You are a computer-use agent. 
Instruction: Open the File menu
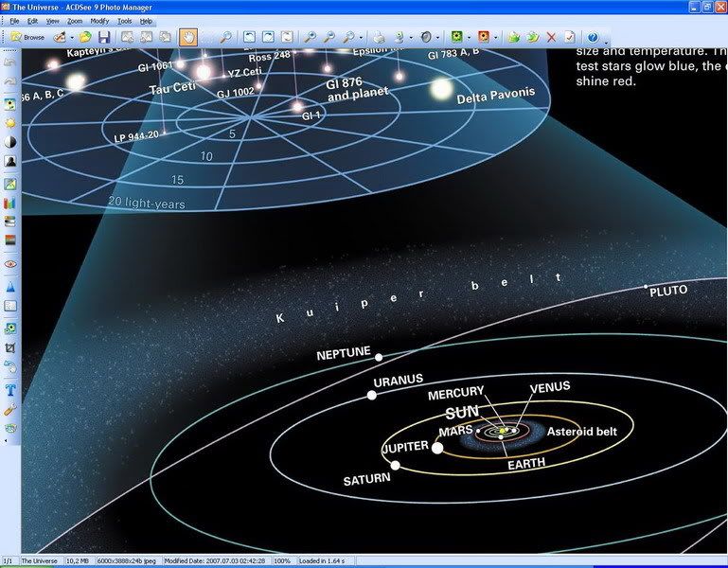[x=14, y=21]
